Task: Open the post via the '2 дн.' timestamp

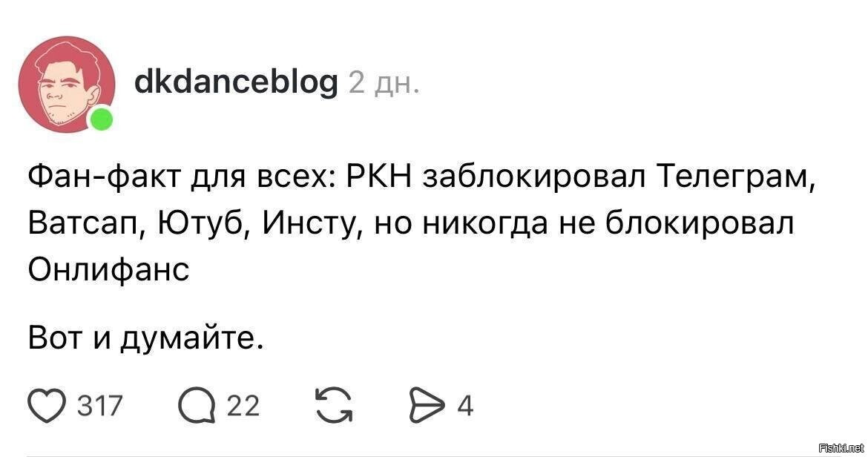Action: coord(384,83)
